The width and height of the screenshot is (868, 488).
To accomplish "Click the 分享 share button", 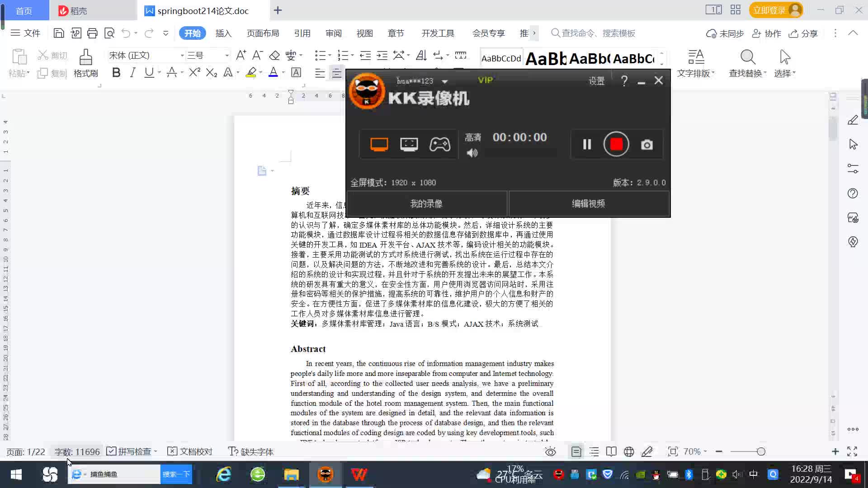I will (803, 33).
